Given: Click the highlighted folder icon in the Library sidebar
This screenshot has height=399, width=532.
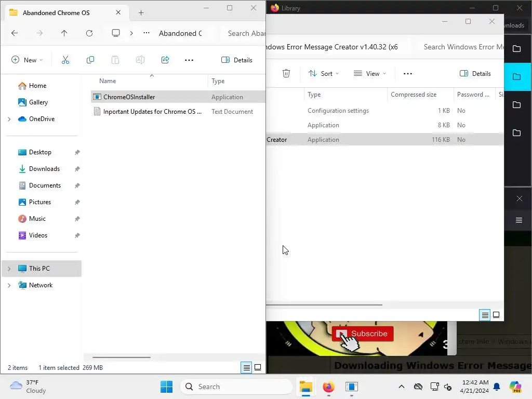Looking at the screenshot, I should tap(516, 77).
